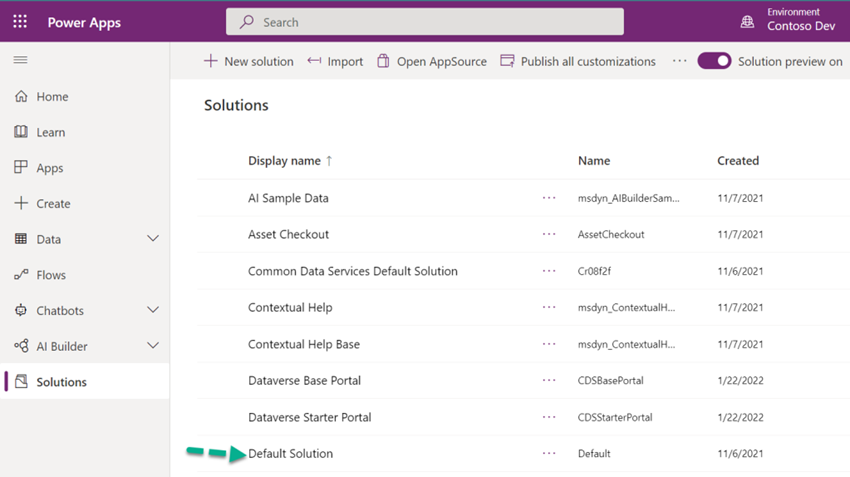Click the Learn book icon
Screen dimensions: 850x477
pyautogui.click(x=21, y=132)
